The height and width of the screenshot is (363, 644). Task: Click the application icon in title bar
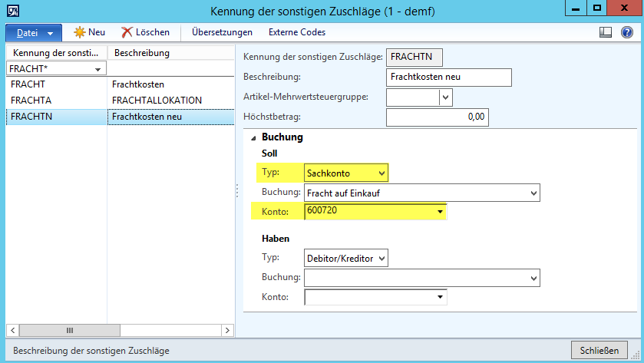pyautogui.click(x=11, y=10)
